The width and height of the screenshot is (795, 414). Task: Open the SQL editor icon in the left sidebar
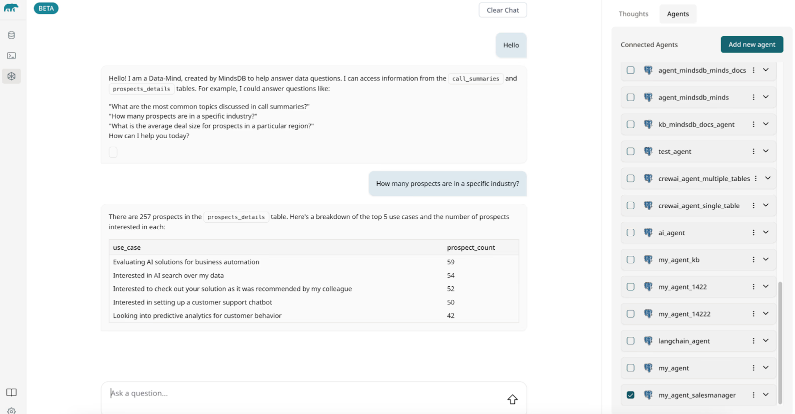point(11,55)
